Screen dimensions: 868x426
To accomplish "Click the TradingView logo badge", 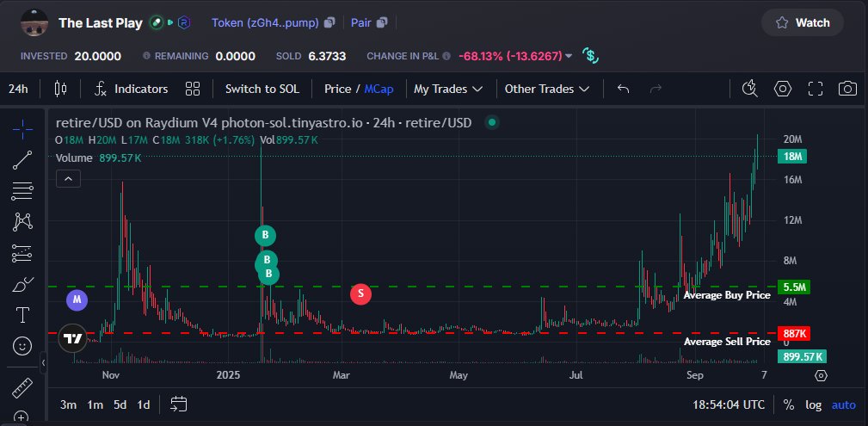I will pyautogui.click(x=72, y=338).
